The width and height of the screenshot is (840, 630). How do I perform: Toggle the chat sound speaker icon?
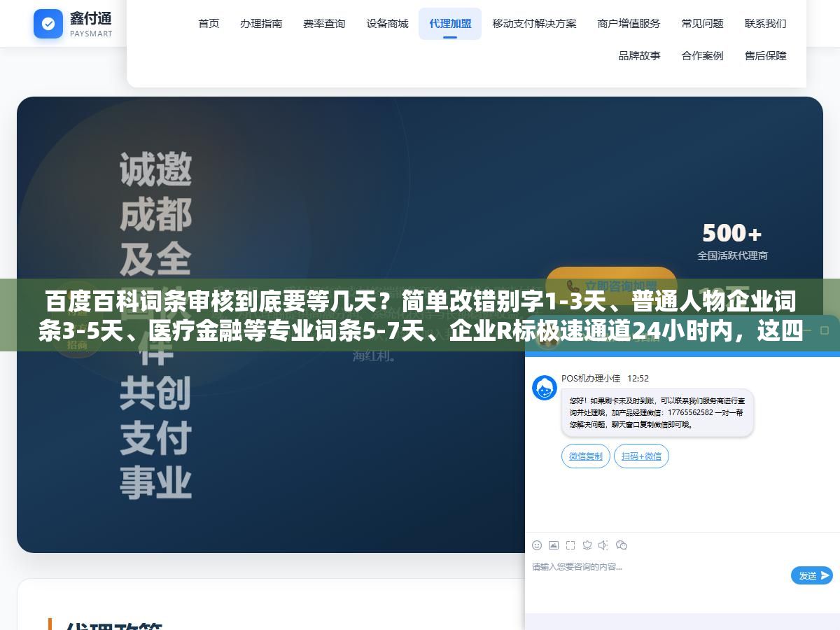604,545
